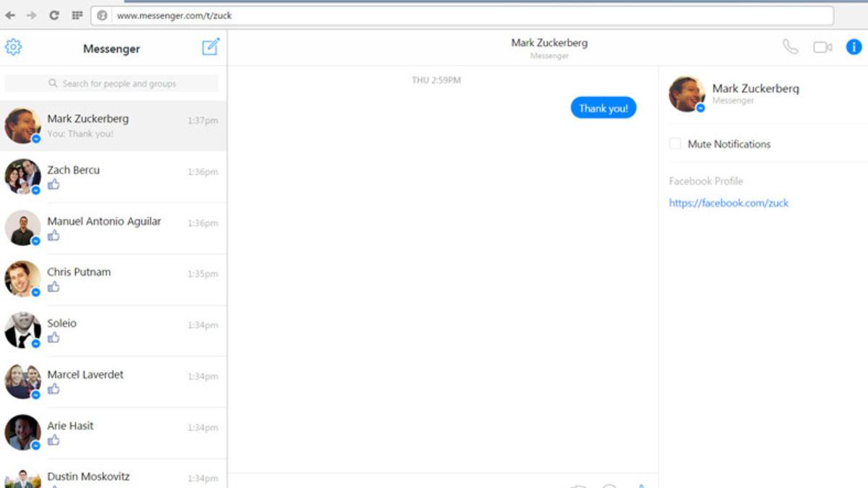
Task: Open the browser apps grid icon
Action: click(77, 14)
